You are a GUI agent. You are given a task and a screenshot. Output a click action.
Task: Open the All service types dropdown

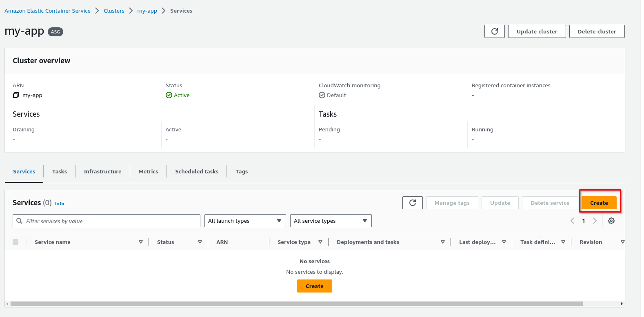331,221
